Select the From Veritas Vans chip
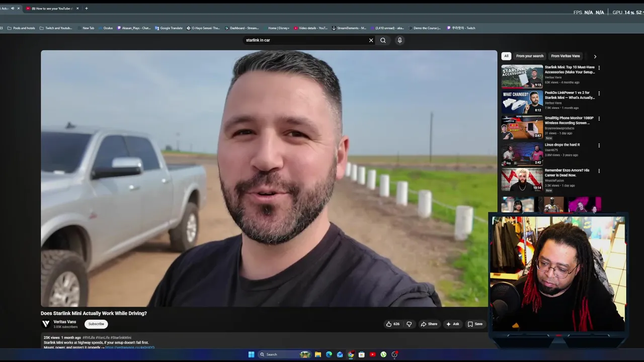The image size is (644, 362). pos(566,56)
